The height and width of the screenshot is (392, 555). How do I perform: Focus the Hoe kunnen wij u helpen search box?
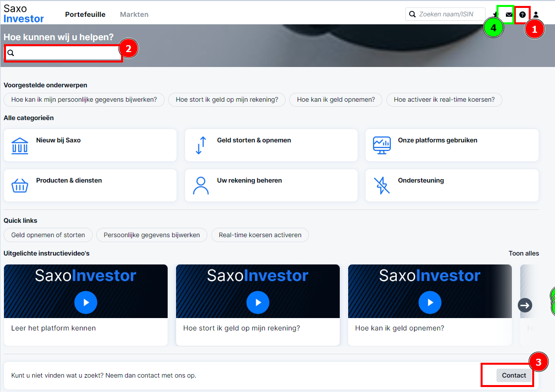point(63,53)
